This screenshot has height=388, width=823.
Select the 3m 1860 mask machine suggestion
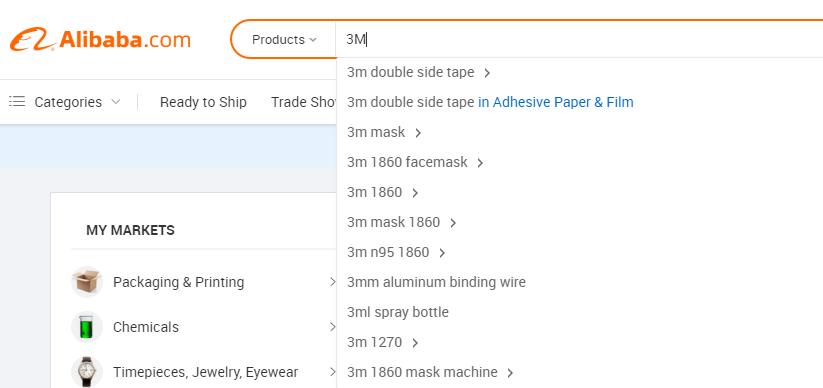pos(422,372)
